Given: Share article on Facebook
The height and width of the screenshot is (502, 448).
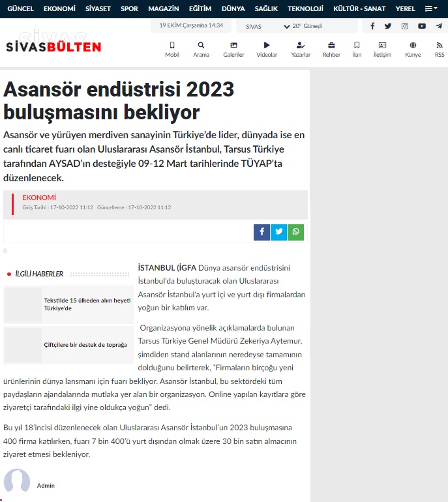Looking at the screenshot, I should click(261, 232).
